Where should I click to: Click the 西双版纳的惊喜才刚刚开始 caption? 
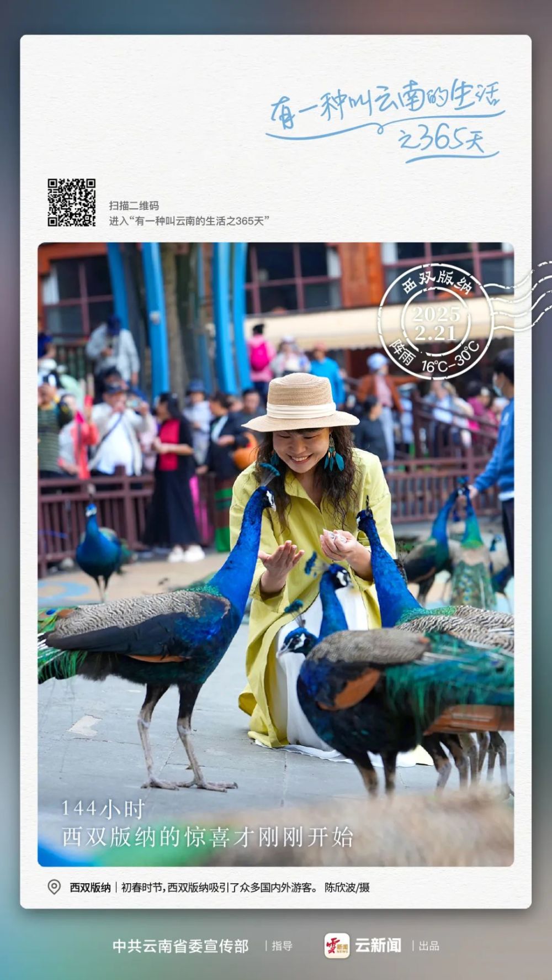(208, 837)
